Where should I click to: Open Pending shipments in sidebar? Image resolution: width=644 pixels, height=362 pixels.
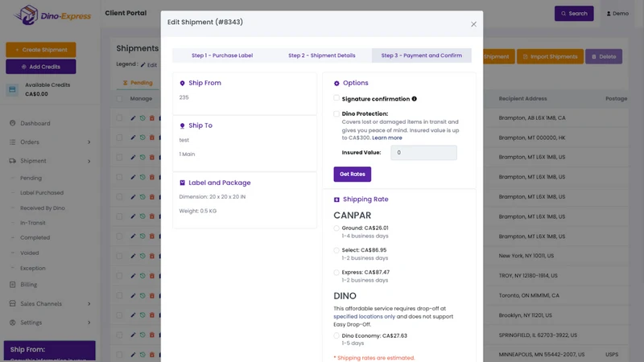(31, 178)
